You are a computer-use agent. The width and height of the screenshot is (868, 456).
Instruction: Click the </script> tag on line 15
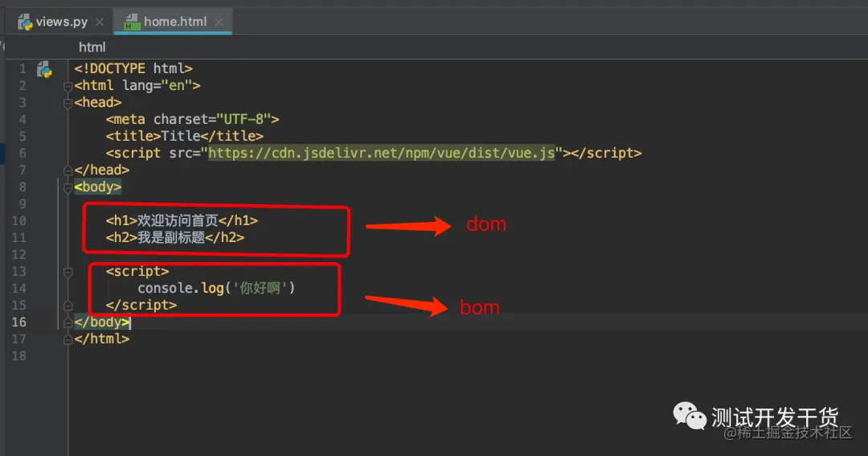[x=141, y=305]
